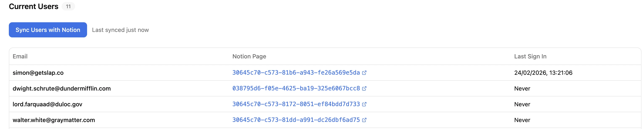The image size is (644, 129).
Task: Click the Email column header
Action: coord(20,56)
